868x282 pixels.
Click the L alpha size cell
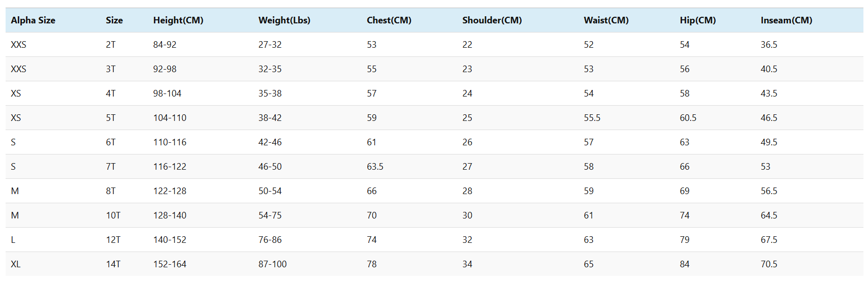pyautogui.click(x=13, y=240)
